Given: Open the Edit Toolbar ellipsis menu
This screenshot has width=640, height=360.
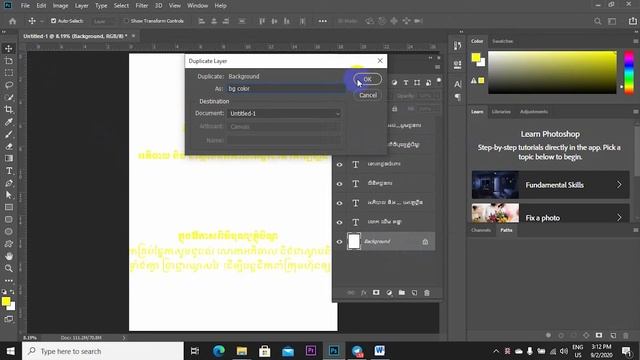Looking at the screenshot, I should coord(8,280).
